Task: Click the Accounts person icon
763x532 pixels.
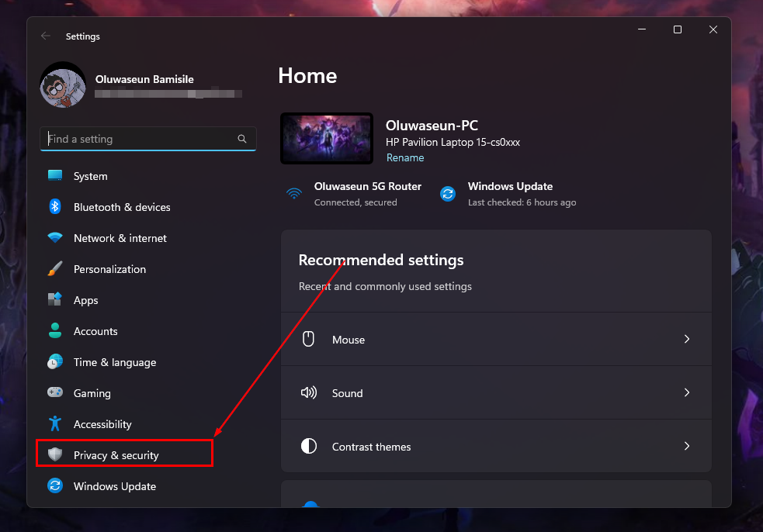Action: click(x=55, y=331)
